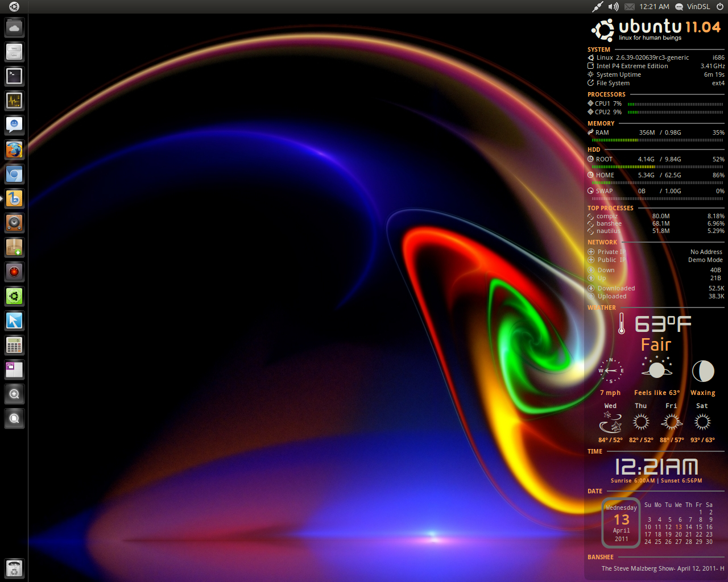The image size is (728, 582).
Task: Click the wind compass icon showing 7 mph
Action: click(611, 371)
